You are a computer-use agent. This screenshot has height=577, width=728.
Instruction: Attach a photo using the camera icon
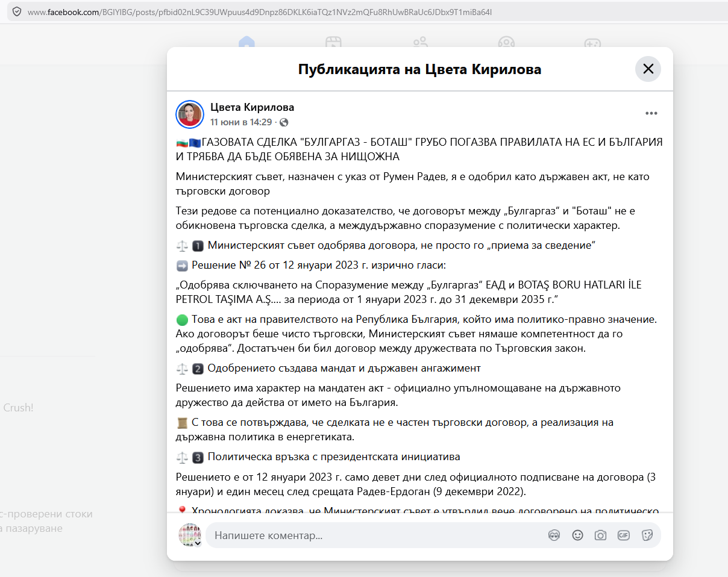(x=600, y=535)
